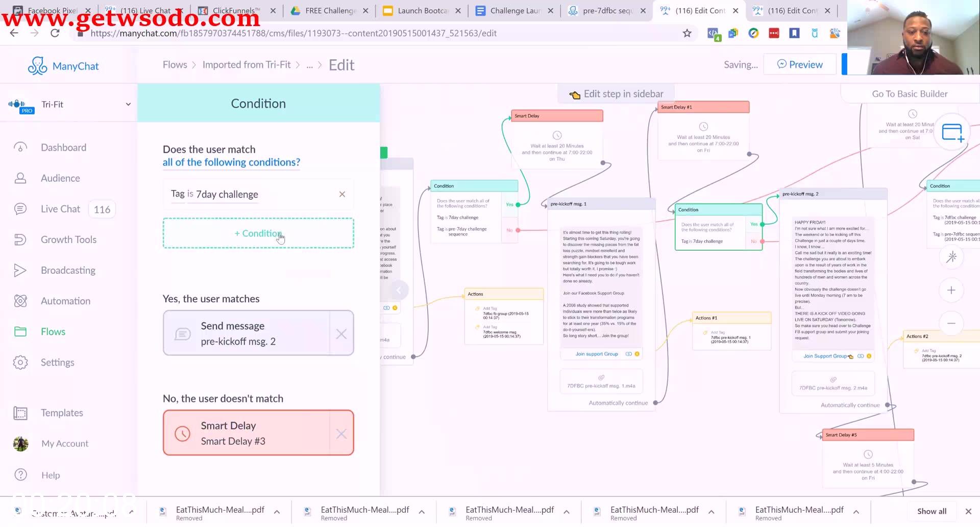Click the Audience person icon
This screenshot has width=980, height=527.
click(x=20, y=178)
